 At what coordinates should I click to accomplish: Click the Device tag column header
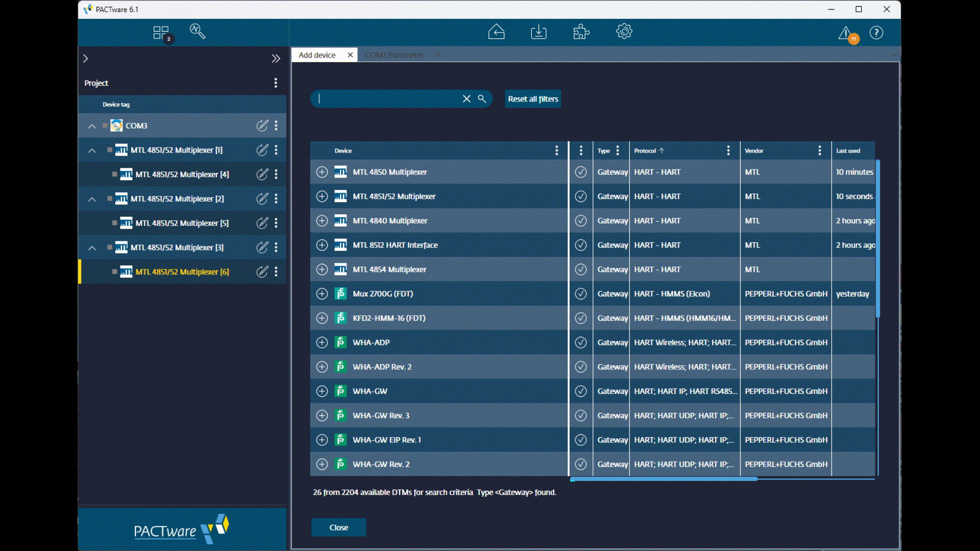[x=116, y=104]
